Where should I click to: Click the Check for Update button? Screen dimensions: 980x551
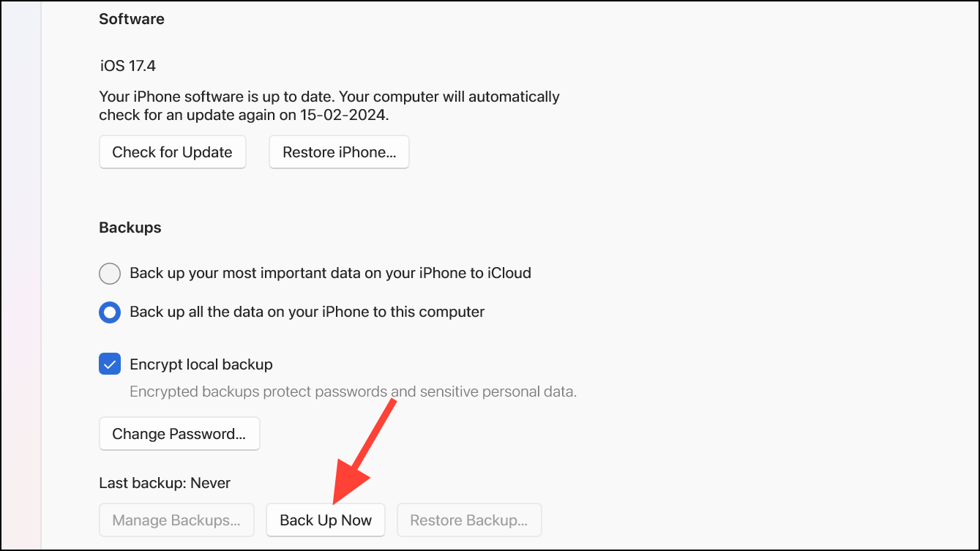(x=172, y=151)
